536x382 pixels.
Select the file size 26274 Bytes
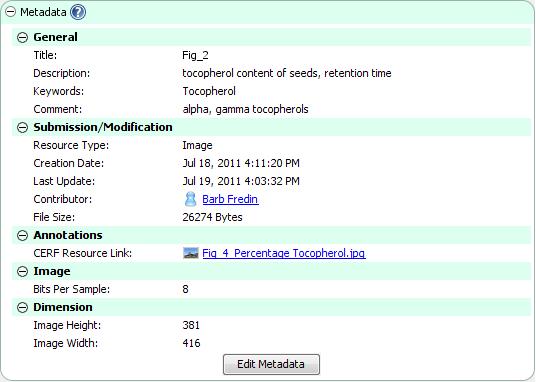coord(212,217)
